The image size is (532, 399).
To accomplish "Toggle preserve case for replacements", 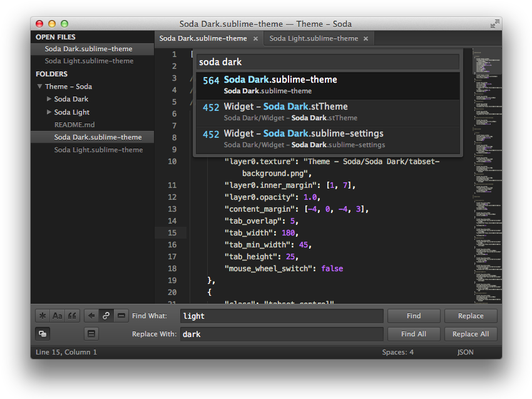I will pos(43,334).
